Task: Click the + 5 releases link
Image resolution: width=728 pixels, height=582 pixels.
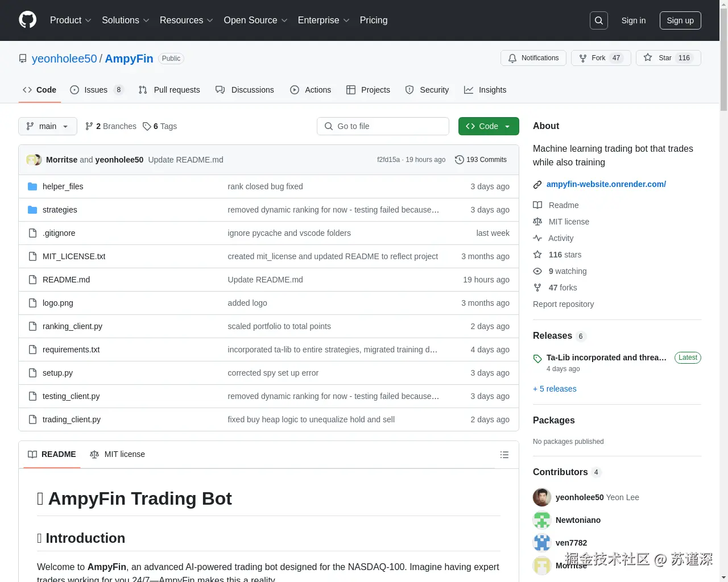Action: point(555,389)
